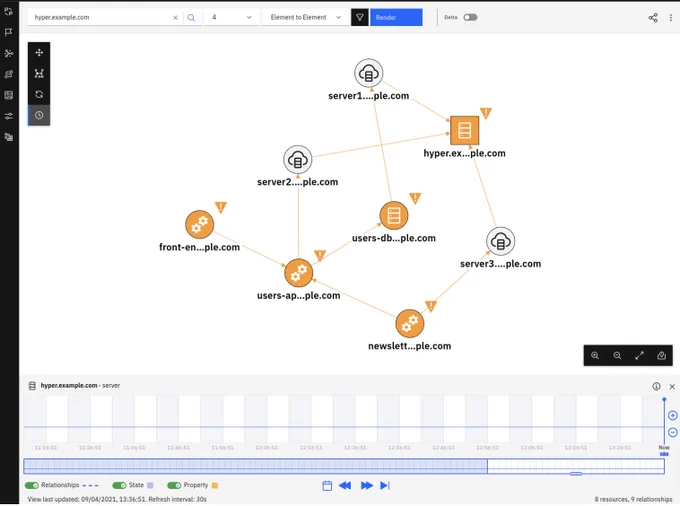The width and height of the screenshot is (680, 506).
Task: Toggle the Property switch
Action: [x=174, y=485]
